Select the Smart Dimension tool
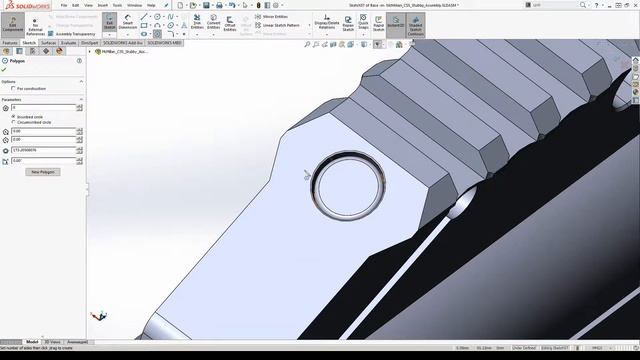640x360 pixels. [128, 22]
